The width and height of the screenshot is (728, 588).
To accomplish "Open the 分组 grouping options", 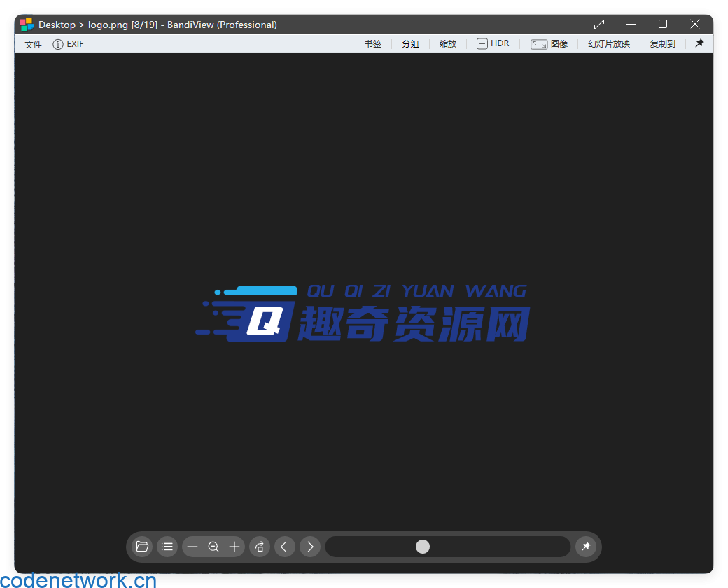I will (410, 43).
